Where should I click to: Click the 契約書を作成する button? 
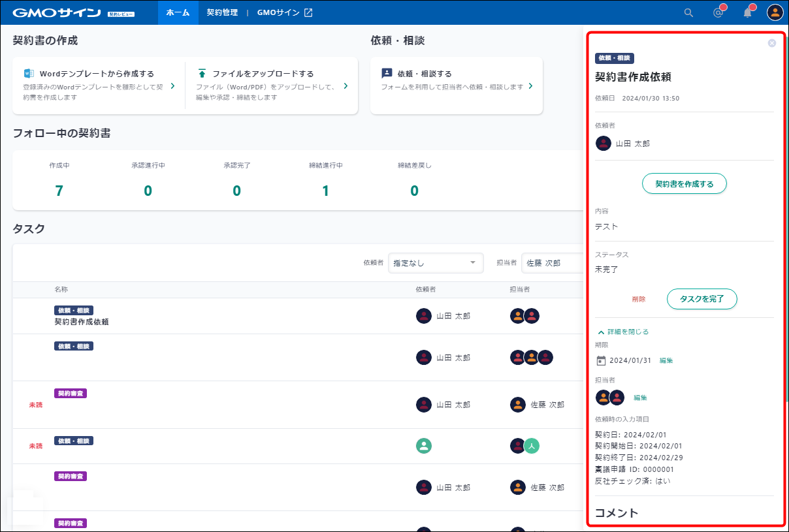click(684, 184)
